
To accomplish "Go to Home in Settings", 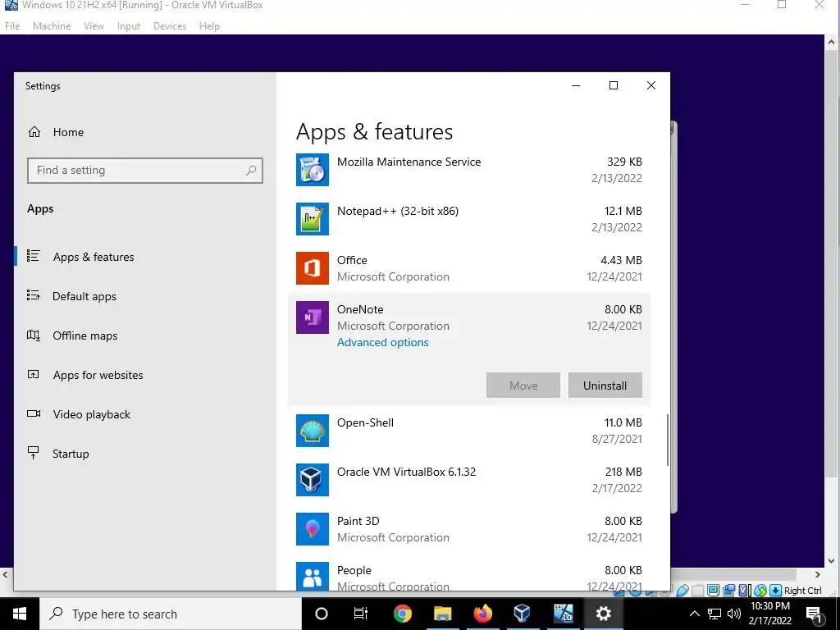I will pyautogui.click(x=68, y=132).
